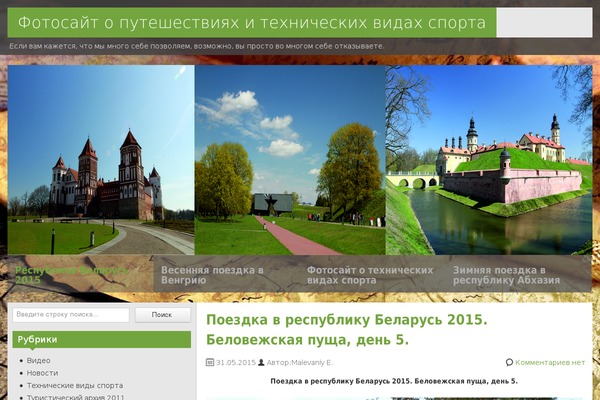Click the bold post subtitle line
This screenshot has height=400, width=600.
coord(394,381)
